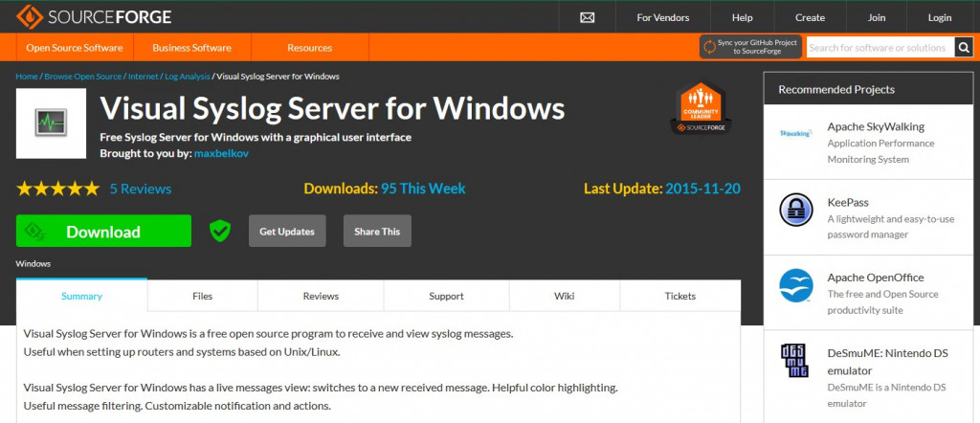Click the Windows platform label
This screenshot has width=980, height=423.
[33, 264]
